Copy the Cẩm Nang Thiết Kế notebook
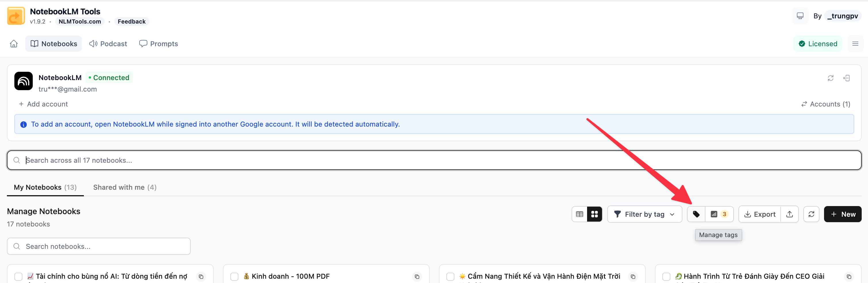 pyautogui.click(x=633, y=277)
